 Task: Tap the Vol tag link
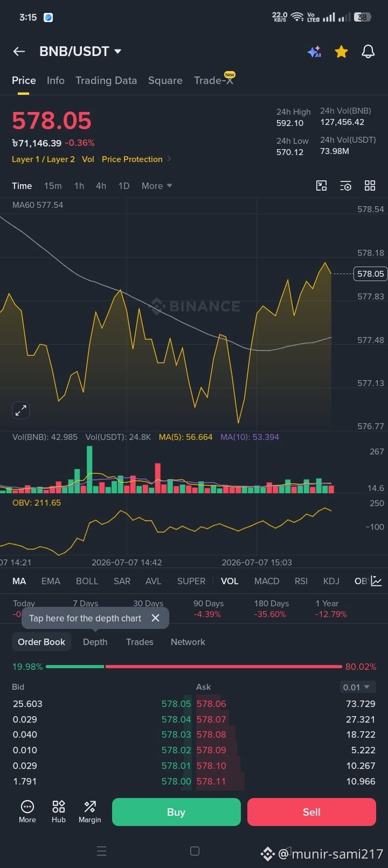[x=88, y=159]
